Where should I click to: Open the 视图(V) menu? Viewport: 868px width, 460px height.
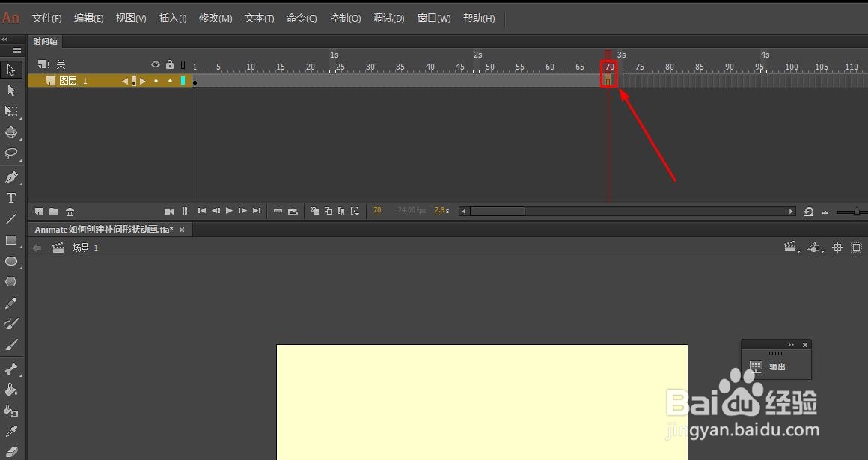tap(131, 18)
